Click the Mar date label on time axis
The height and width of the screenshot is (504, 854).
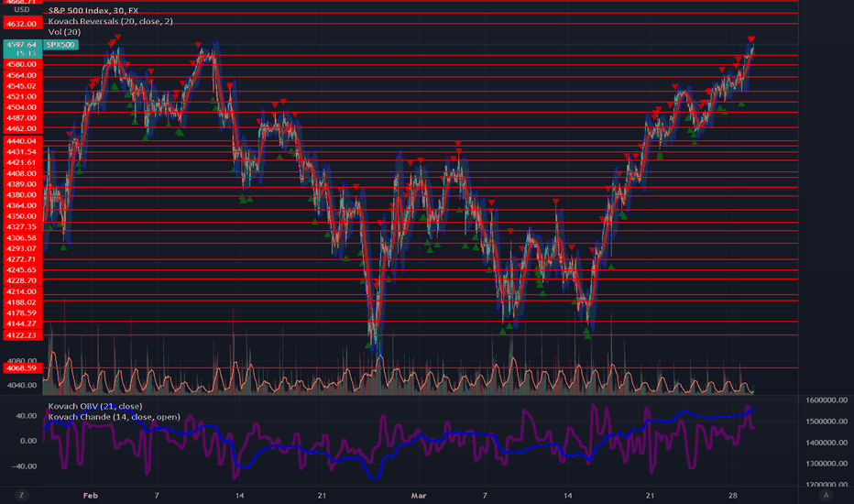coord(418,495)
